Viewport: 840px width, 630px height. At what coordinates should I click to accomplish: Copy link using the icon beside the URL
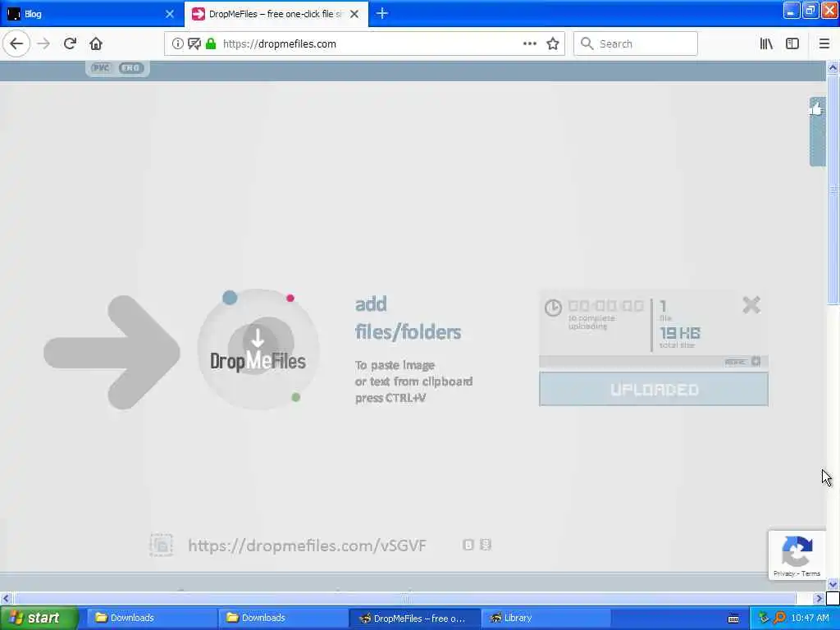point(162,546)
